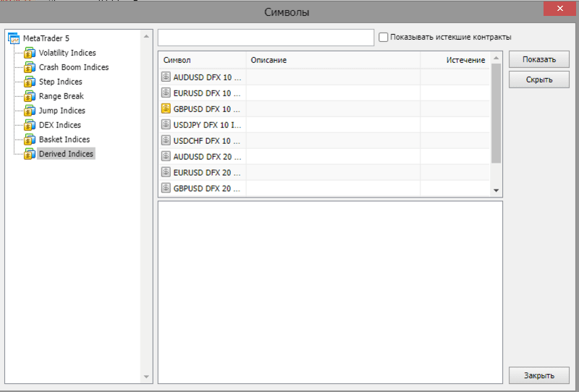Click the MetaTrader 5 root icon
Screen dimensions: 579x392
click(x=14, y=38)
